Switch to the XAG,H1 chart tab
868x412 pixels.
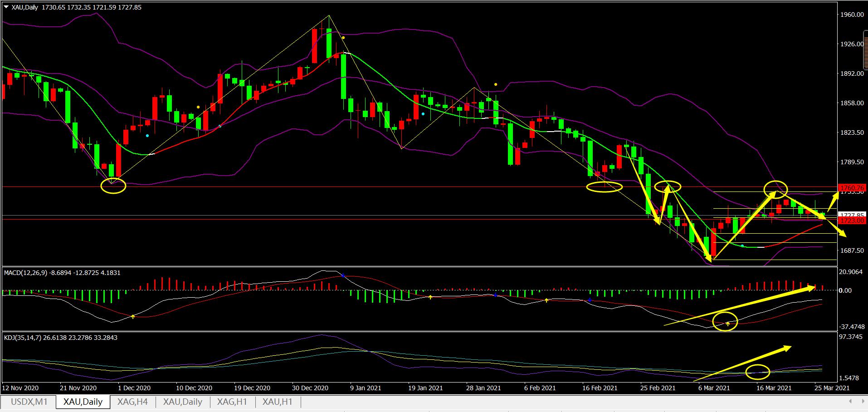232,402
